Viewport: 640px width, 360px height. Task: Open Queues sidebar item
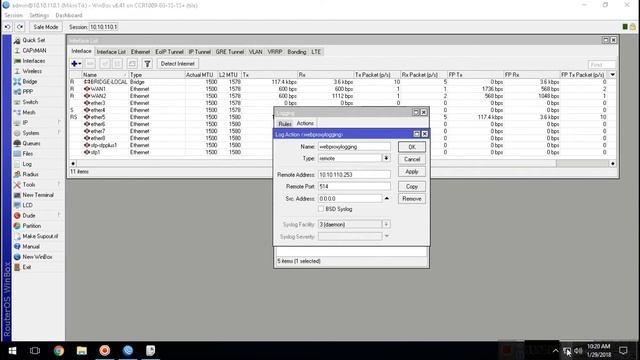click(31, 143)
